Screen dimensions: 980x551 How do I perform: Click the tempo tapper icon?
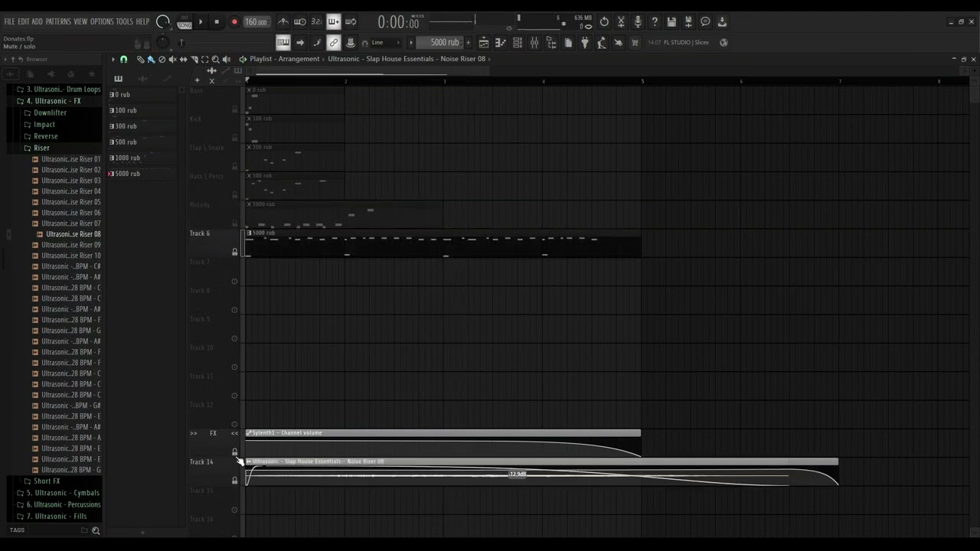point(602,43)
